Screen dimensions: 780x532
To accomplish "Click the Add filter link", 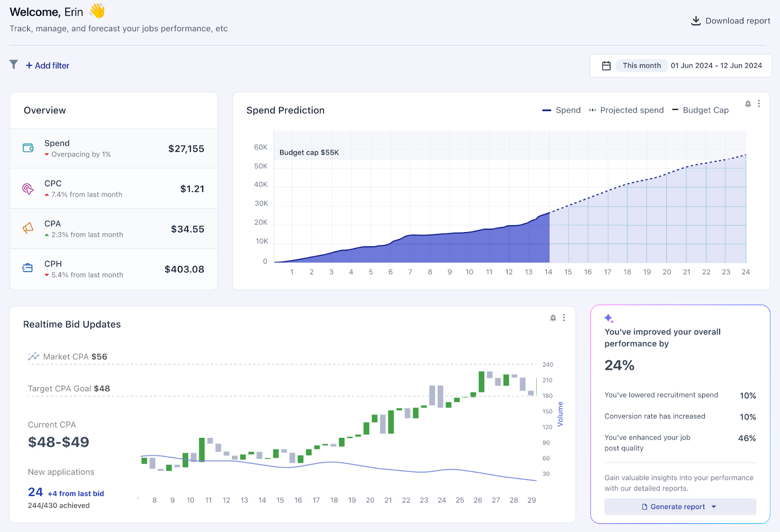I will click(48, 66).
